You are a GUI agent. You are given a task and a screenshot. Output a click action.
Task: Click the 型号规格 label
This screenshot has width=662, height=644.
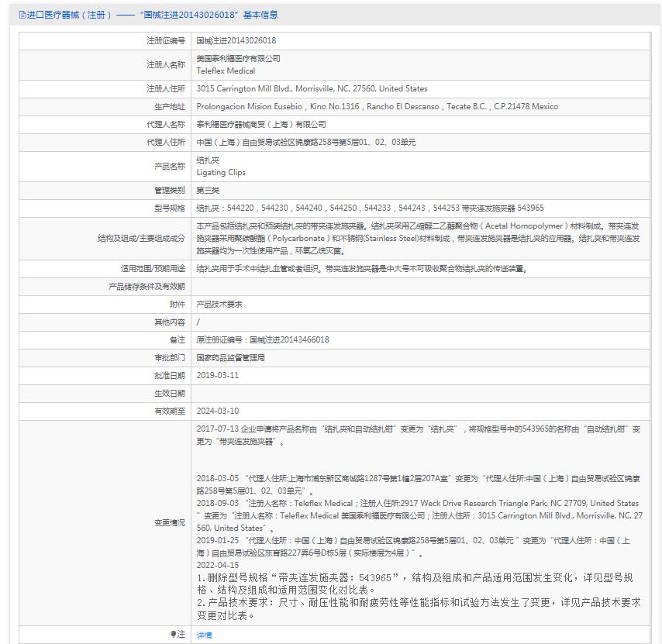pyautogui.click(x=169, y=208)
